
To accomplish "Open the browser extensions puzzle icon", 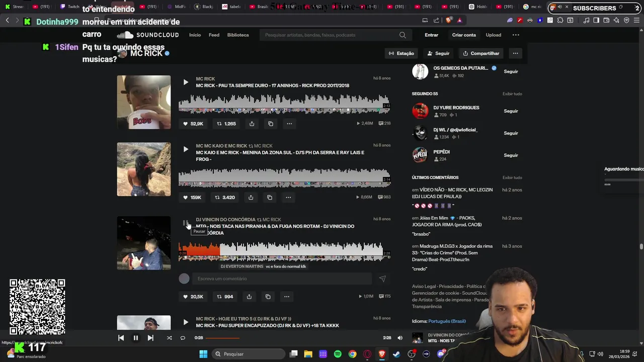I will coord(560,20).
